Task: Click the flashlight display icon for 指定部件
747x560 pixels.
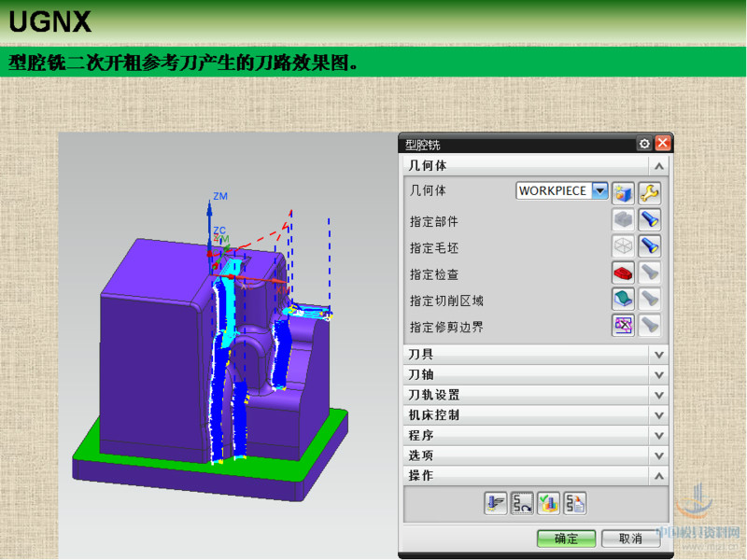Action: (x=649, y=219)
